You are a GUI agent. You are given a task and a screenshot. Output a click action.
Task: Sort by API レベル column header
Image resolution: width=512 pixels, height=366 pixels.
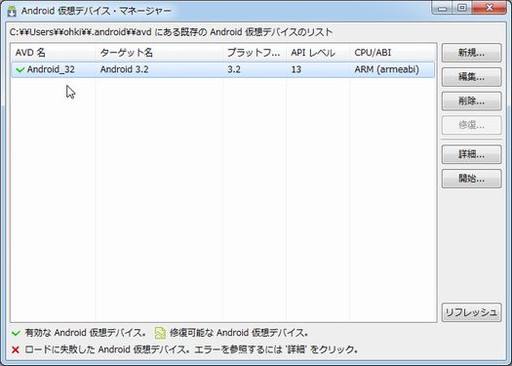pyautogui.click(x=318, y=53)
